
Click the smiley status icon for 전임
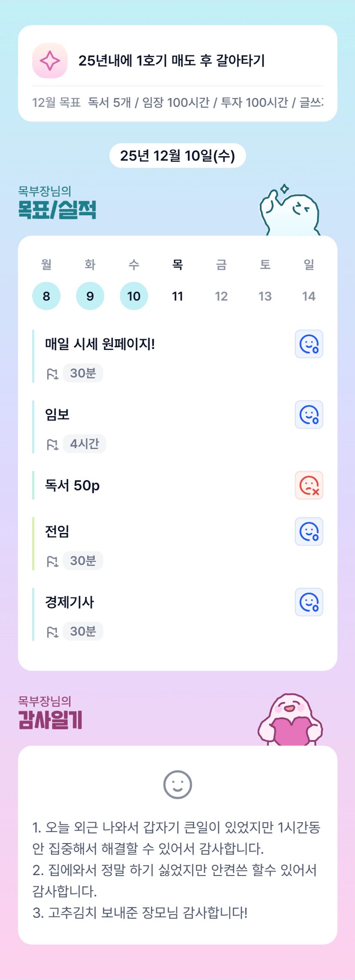tap(309, 532)
